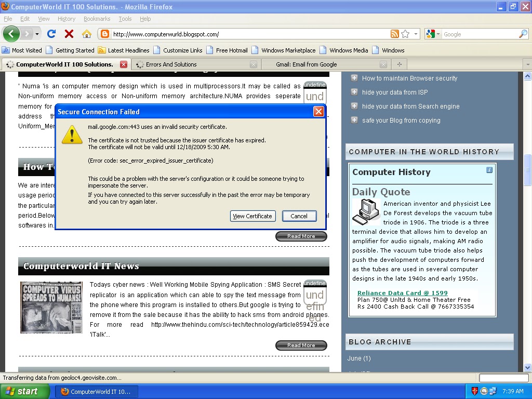Click the computer icon in Daily Quote

(366, 212)
